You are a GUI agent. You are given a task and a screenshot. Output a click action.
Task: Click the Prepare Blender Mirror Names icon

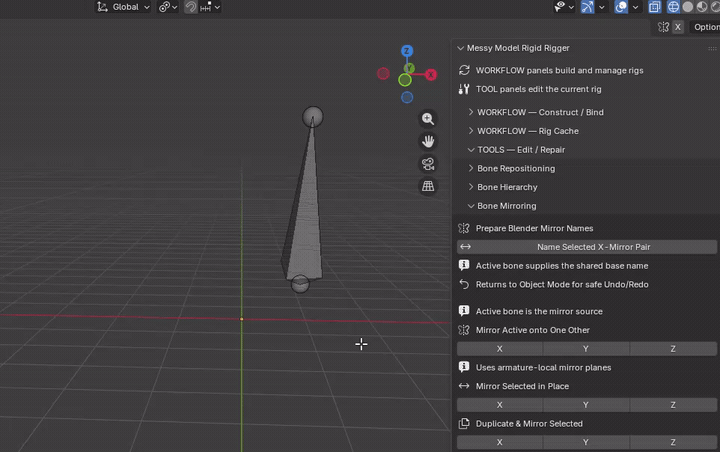point(464,228)
